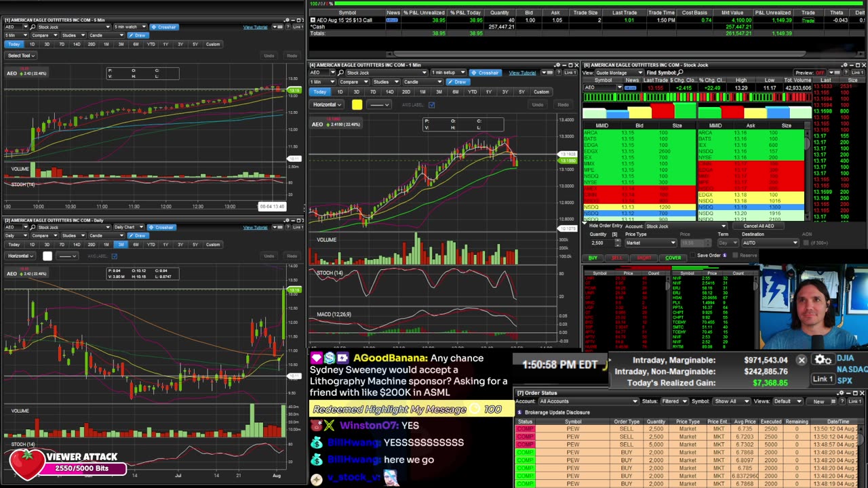Image resolution: width=868 pixels, height=488 pixels.
Task: Open the gear settings icon of 5 Min chart title bar
Action: (x=287, y=20)
